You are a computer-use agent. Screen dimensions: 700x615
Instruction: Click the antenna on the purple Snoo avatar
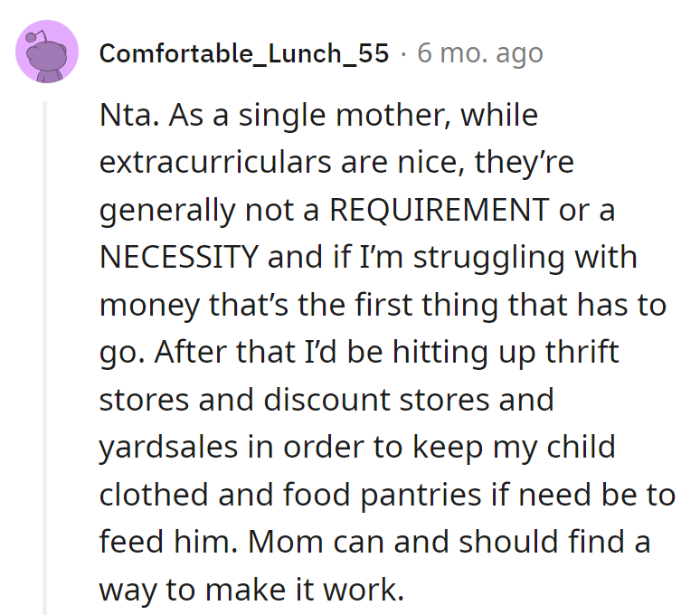[32, 36]
